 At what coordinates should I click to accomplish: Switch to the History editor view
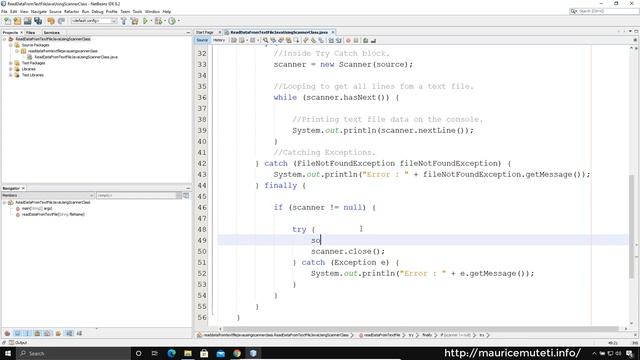click(219, 40)
